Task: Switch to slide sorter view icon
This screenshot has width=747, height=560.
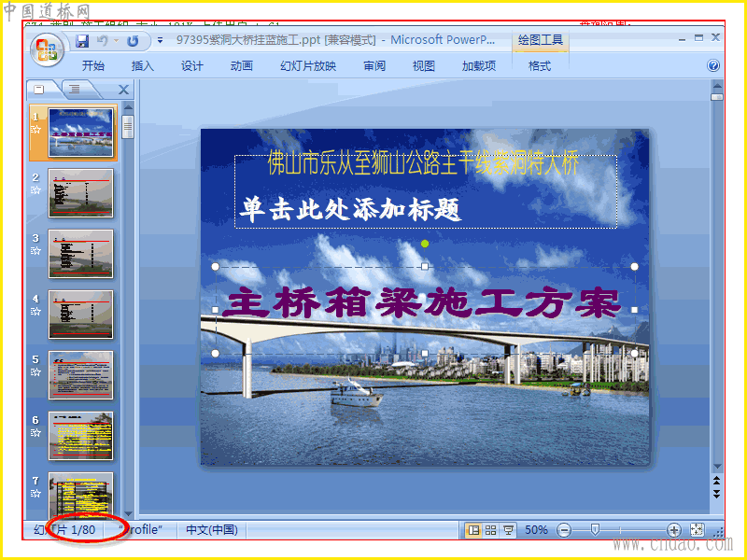Action: [x=491, y=530]
